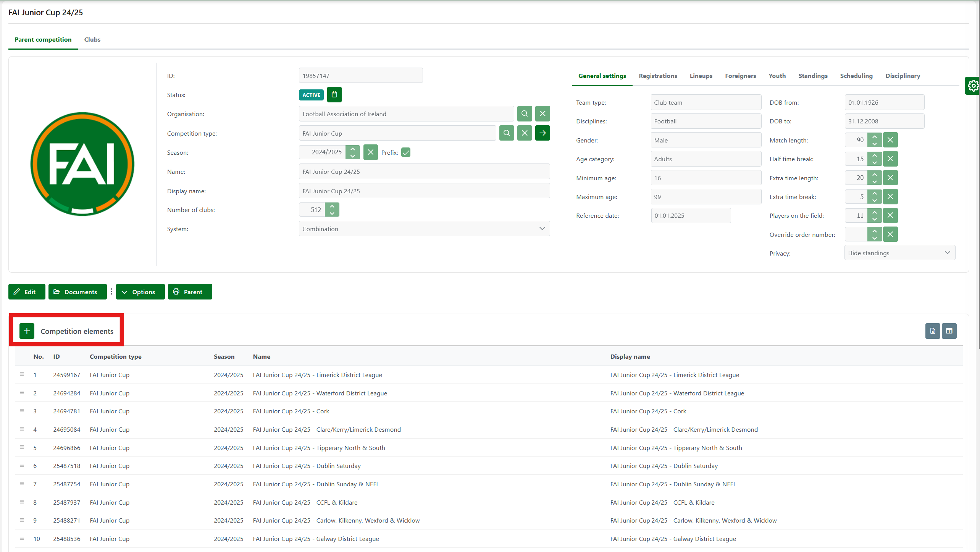Viewport: 980px width, 552px height.
Task: Click the plus icon beside Competition elements
Action: 27,331
